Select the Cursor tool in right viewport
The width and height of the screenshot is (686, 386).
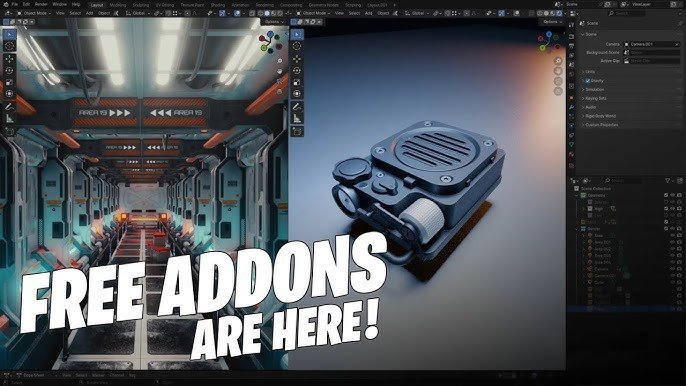297,46
